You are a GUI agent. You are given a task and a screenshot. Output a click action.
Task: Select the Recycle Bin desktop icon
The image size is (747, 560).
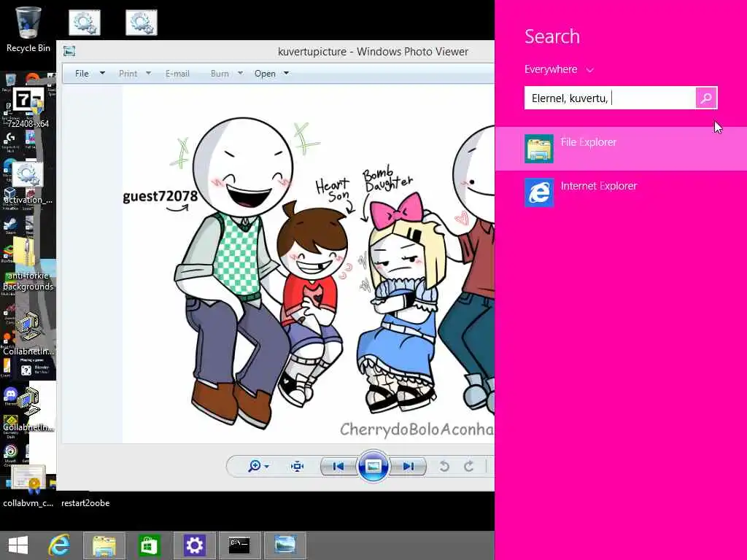pyautogui.click(x=28, y=29)
